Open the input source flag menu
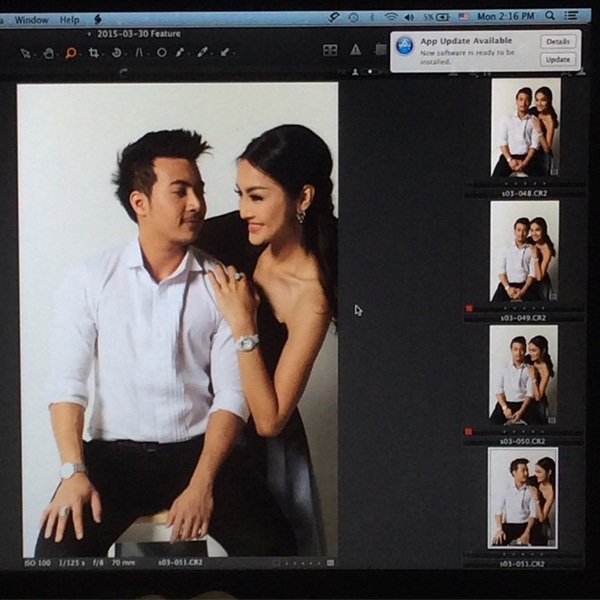The height and width of the screenshot is (600, 600). pyautogui.click(x=464, y=17)
